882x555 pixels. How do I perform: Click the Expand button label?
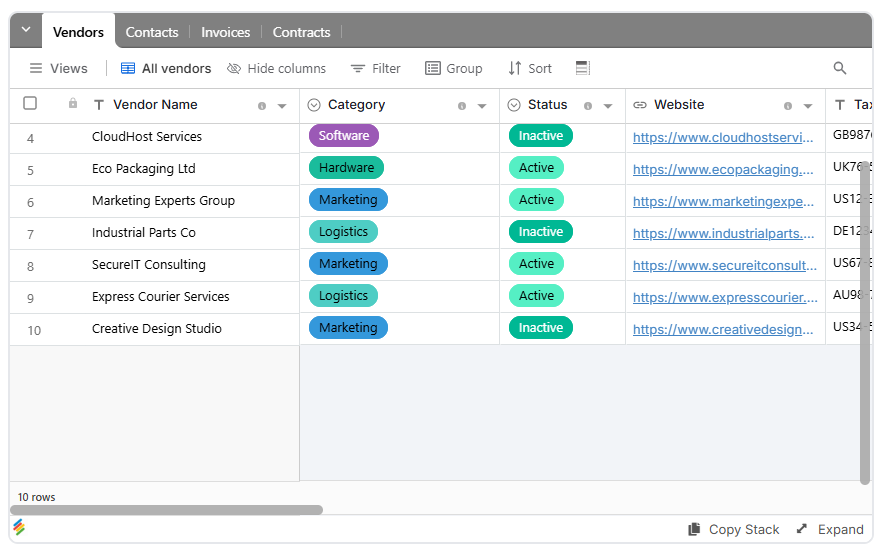click(x=840, y=529)
